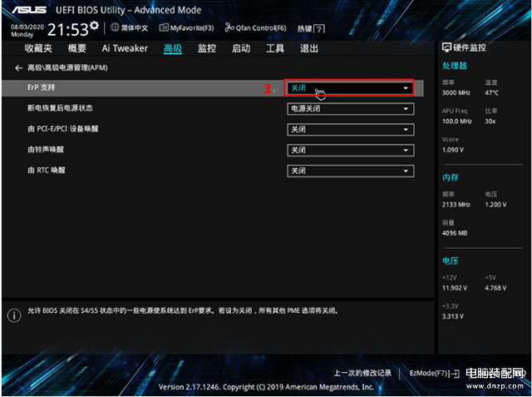532x397 pixels.
Task: Click the 21:53 clock display
Action: 68,30
